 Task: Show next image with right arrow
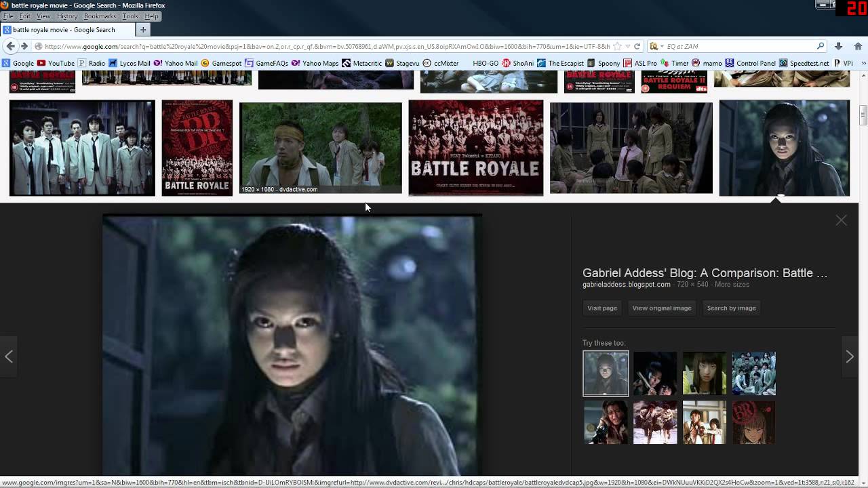click(850, 356)
